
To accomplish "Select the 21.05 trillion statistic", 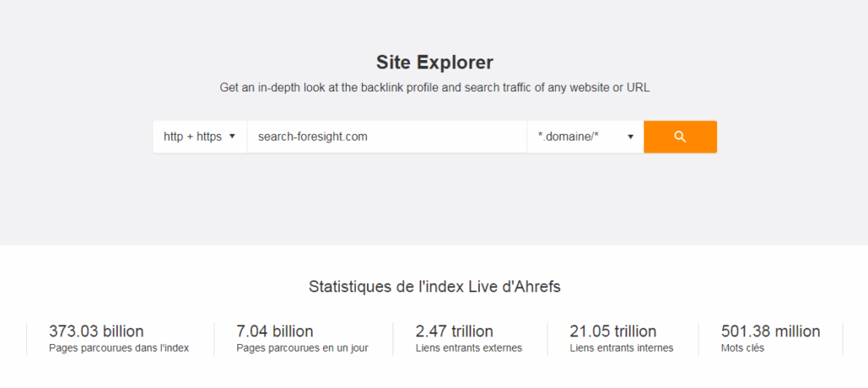I will (614, 331).
